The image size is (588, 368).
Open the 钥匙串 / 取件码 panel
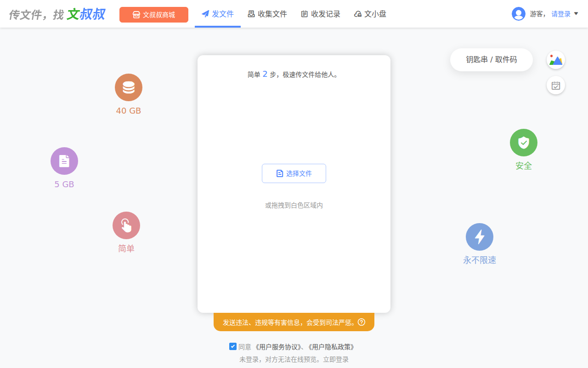coord(491,60)
